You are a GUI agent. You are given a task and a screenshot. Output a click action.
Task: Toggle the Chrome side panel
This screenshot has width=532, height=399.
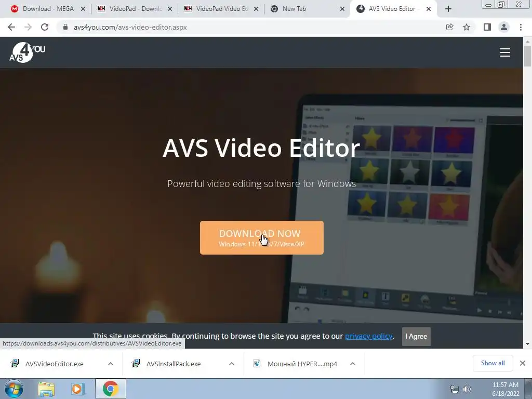tap(487, 27)
